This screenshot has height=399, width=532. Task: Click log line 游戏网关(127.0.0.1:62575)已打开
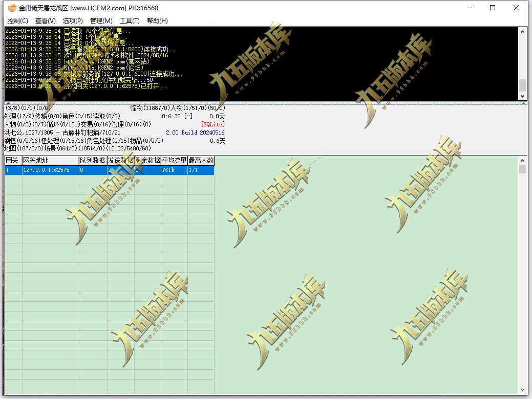coord(86,86)
